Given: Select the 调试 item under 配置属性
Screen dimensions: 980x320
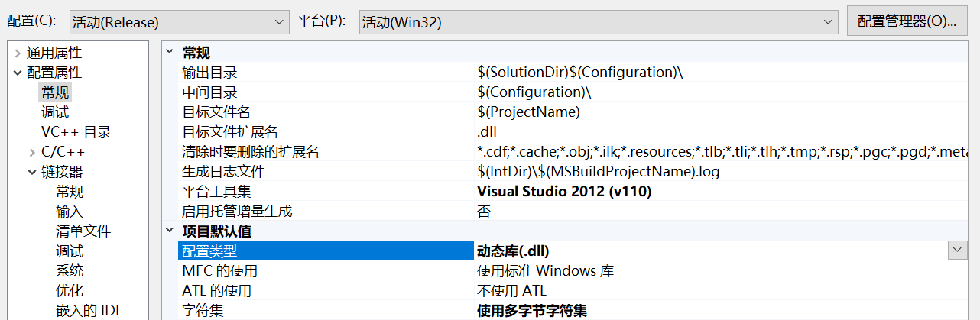Looking at the screenshot, I should (x=55, y=113).
